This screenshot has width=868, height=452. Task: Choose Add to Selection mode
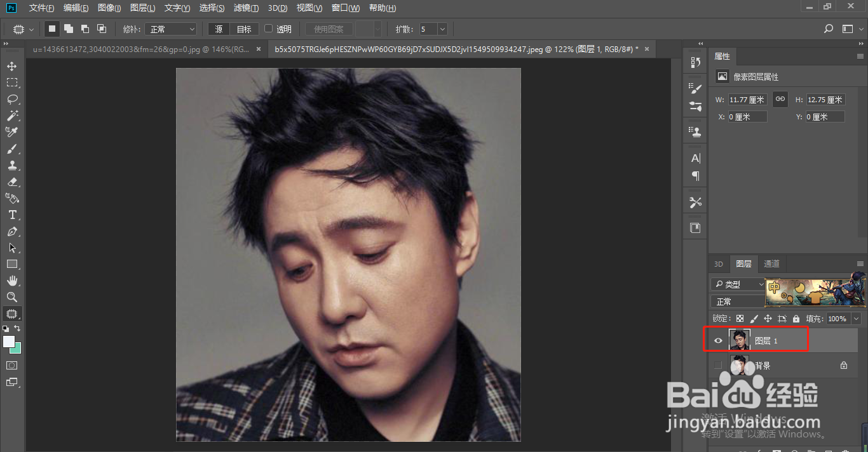(x=69, y=29)
